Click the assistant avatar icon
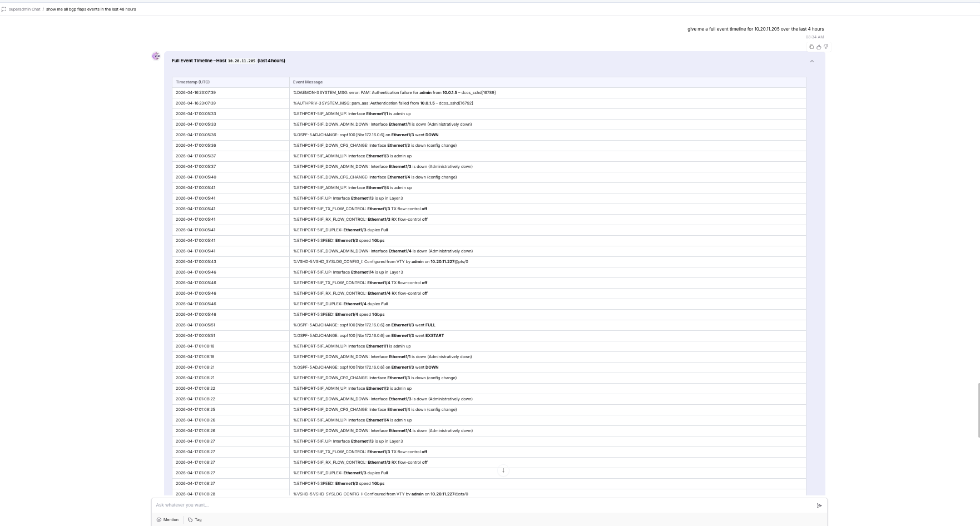 pos(156,56)
